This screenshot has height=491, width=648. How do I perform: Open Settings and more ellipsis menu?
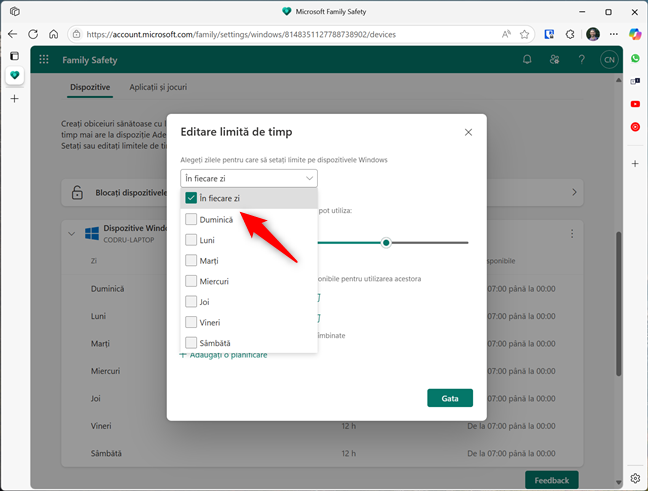click(614, 34)
